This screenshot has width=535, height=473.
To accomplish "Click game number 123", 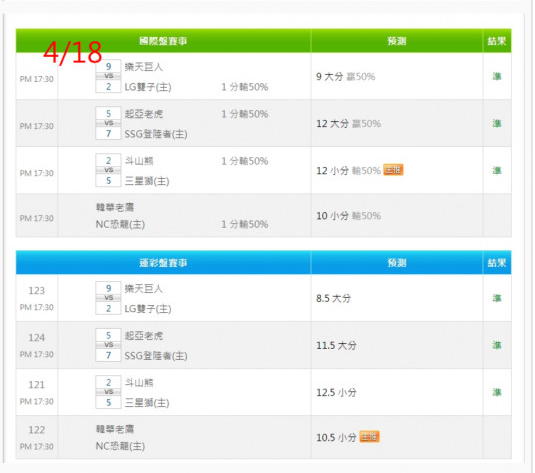I will [37, 290].
